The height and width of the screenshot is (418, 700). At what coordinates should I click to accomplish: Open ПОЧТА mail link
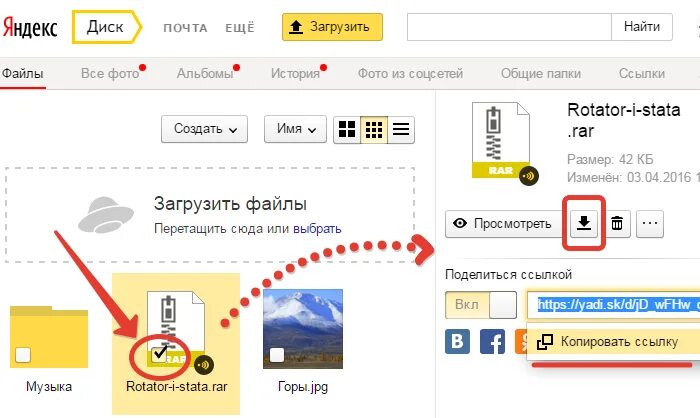tap(185, 28)
